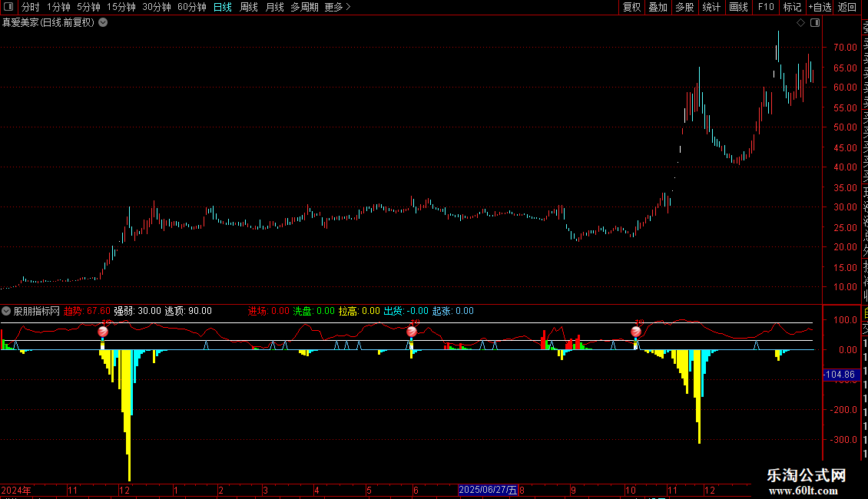868x499 pixels.
Task: Click the diamond icon in chart corner
Action: coord(800,23)
